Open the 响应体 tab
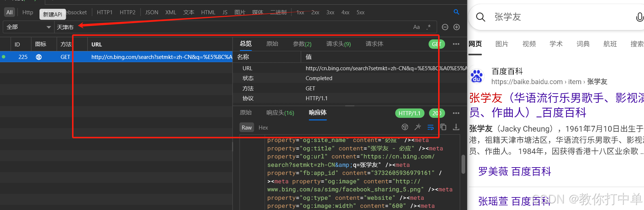 click(x=318, y=113)
